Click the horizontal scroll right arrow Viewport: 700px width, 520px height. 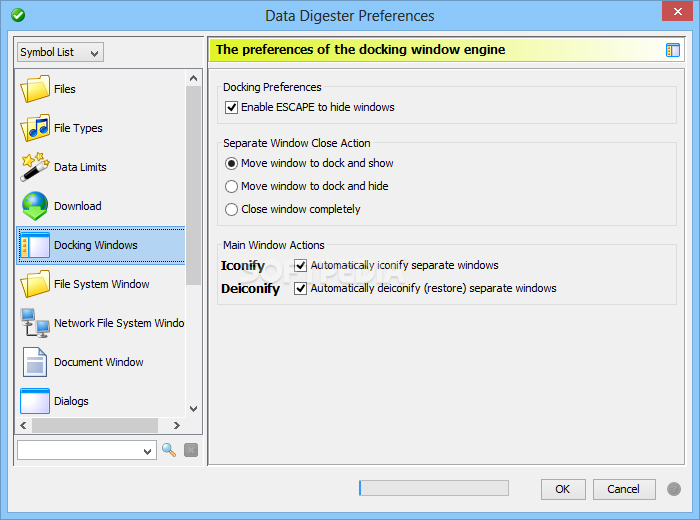[177, 425]
